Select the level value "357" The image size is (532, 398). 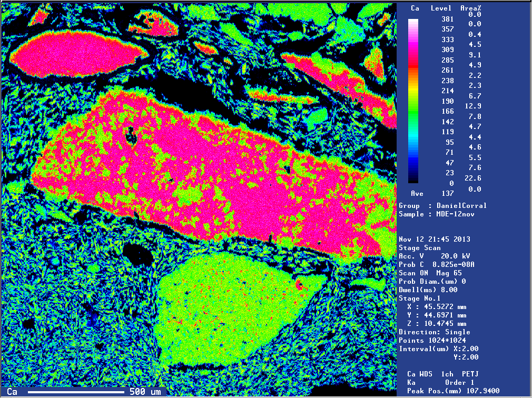tap(448, 29)
